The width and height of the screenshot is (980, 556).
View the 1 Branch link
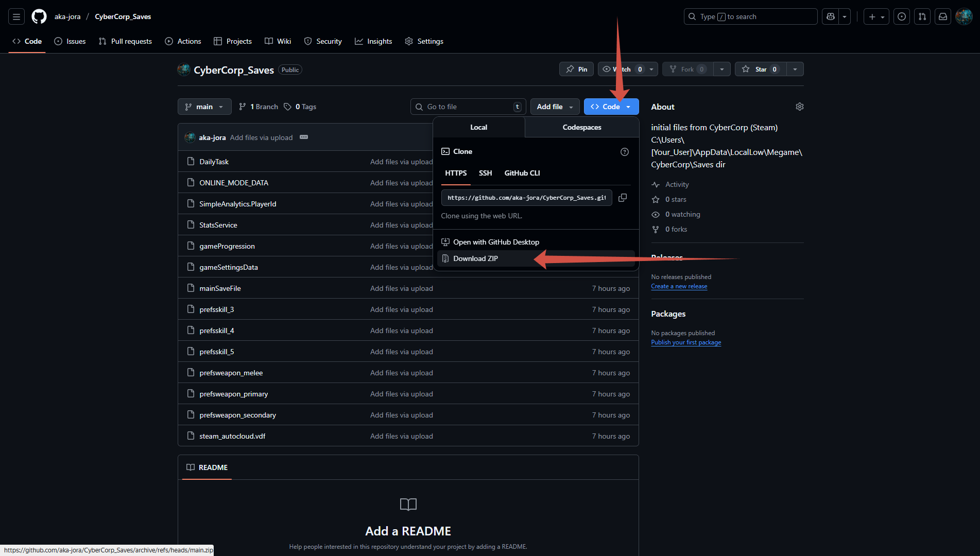click(x=259, y=107)
